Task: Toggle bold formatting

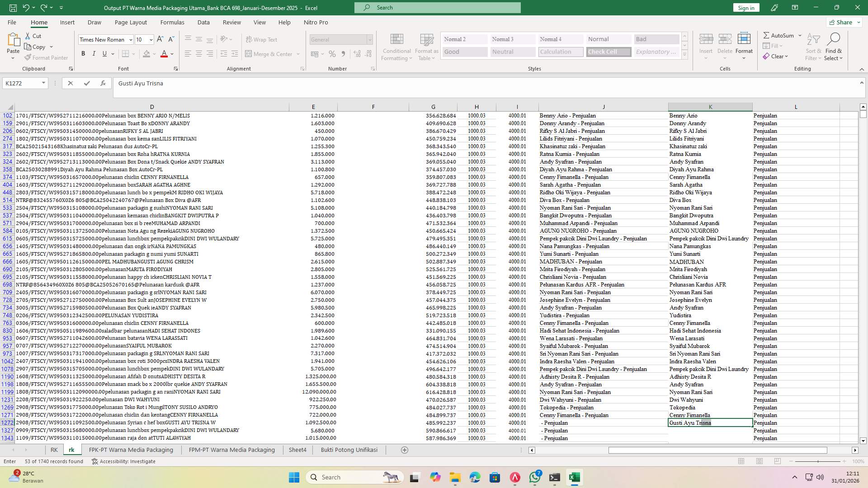Action: coord(83,53)
